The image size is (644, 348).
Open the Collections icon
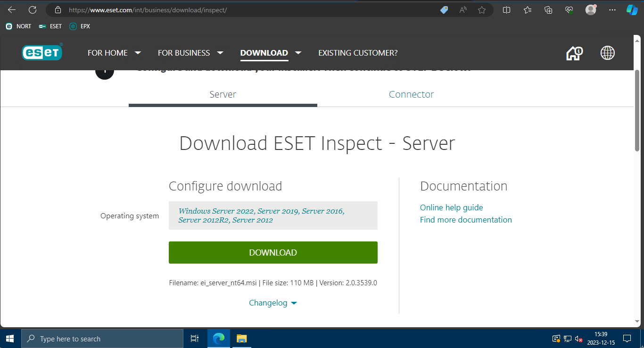548,10
